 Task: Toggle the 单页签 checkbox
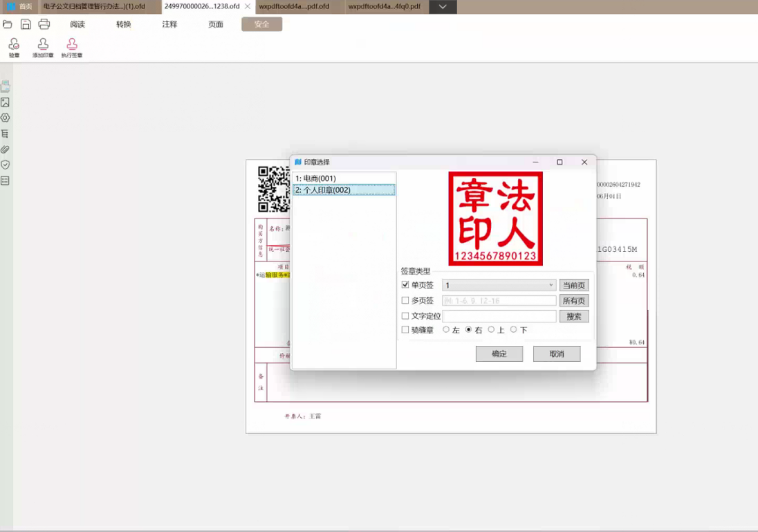[405, 285]
